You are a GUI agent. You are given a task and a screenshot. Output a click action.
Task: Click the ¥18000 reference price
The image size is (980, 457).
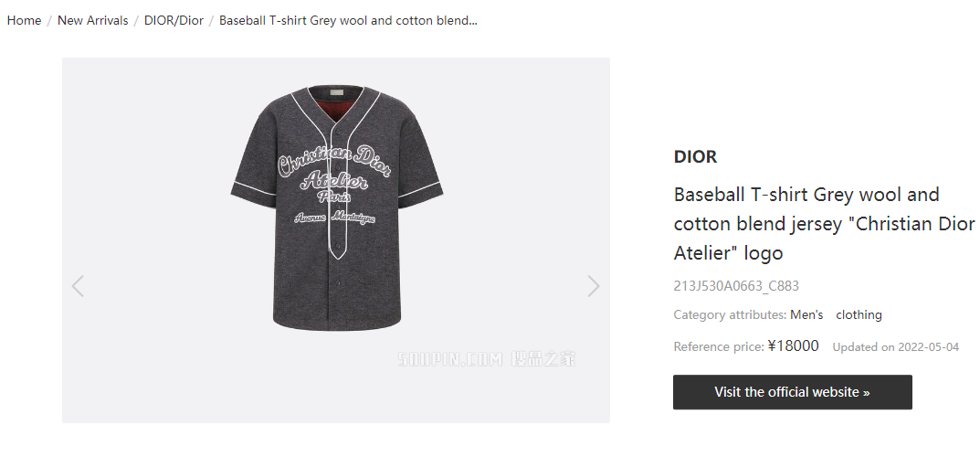pyautogui.click(x=793, y=345)
